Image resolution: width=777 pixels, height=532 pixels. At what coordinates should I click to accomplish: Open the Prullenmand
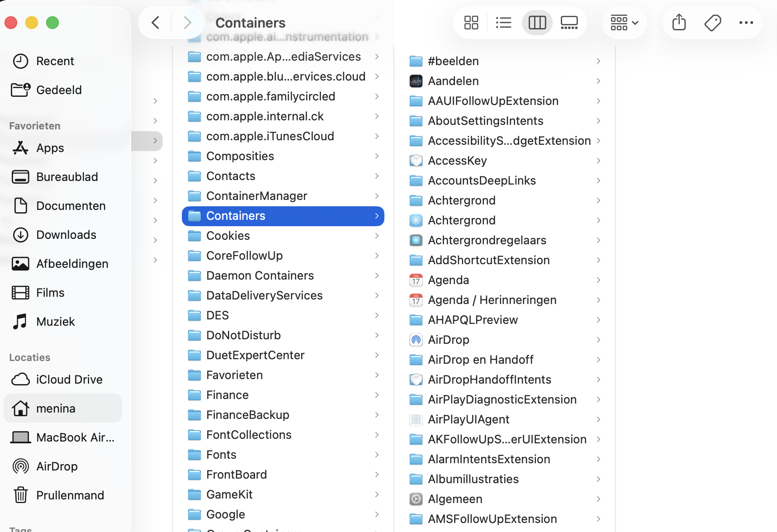70,495
